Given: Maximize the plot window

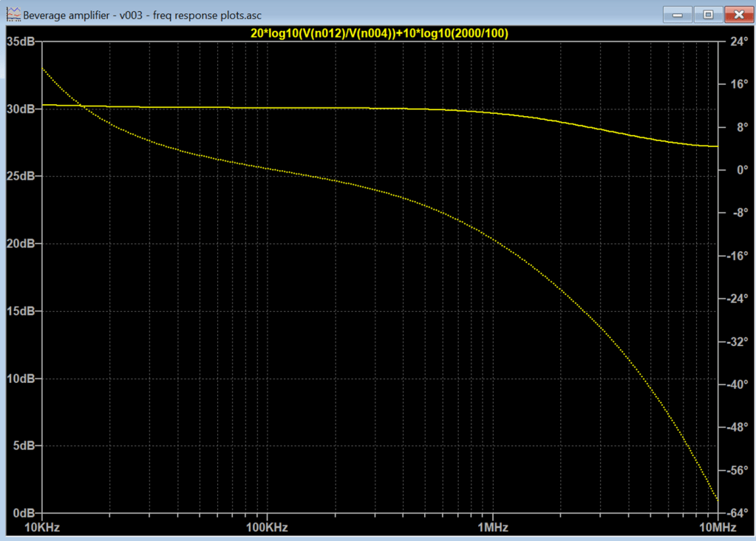Looking at the screenshot, I should click(708, 15).
